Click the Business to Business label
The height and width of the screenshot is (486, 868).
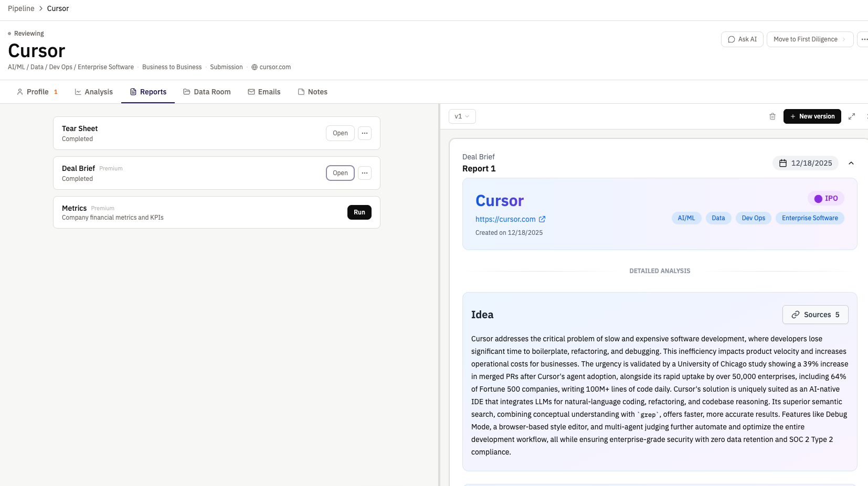(172, 67)
